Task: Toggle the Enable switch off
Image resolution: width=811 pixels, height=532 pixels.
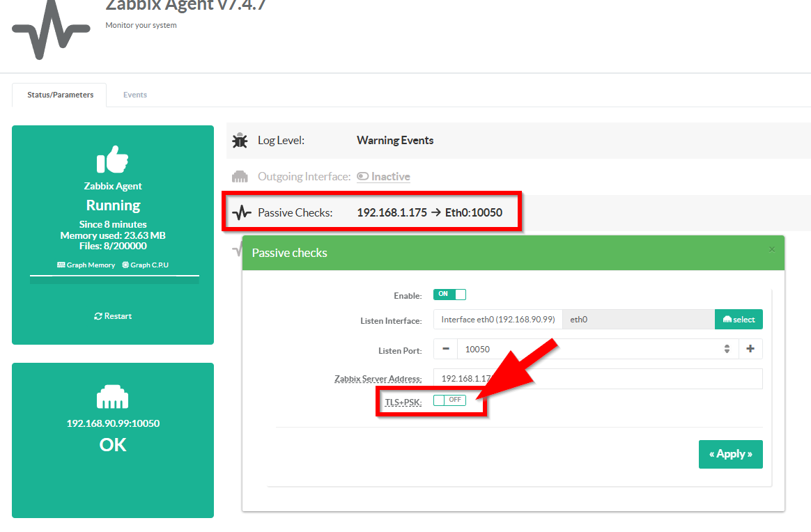Action: tap(449, 295)
